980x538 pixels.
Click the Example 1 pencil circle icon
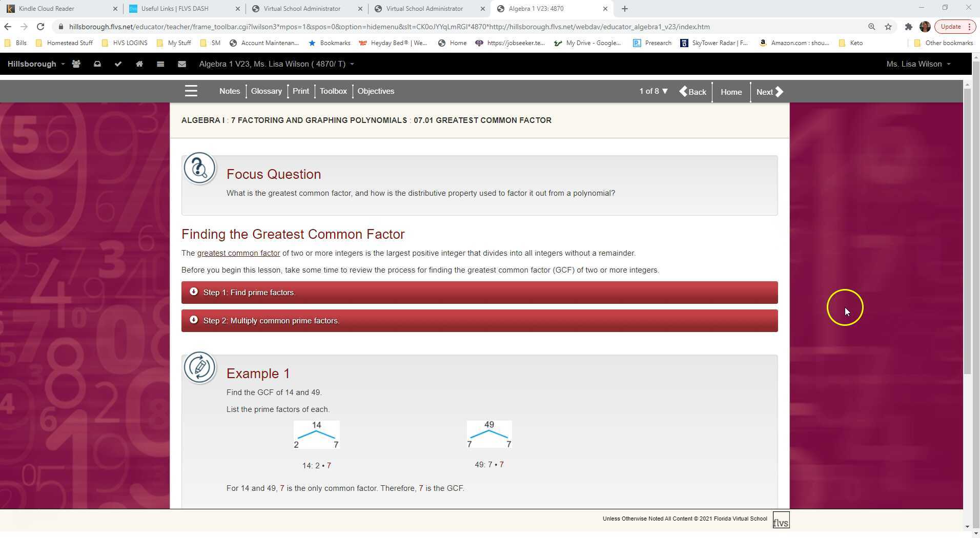[x=200, y=367]
